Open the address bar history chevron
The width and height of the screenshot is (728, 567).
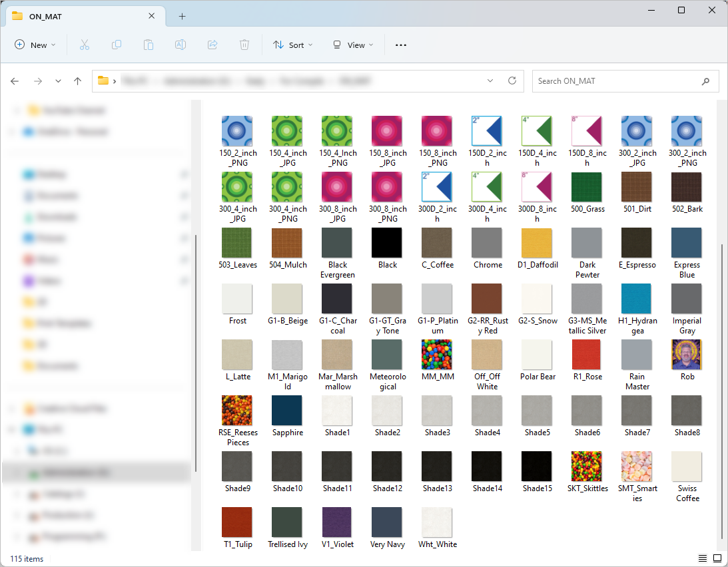tap(490, 80)
